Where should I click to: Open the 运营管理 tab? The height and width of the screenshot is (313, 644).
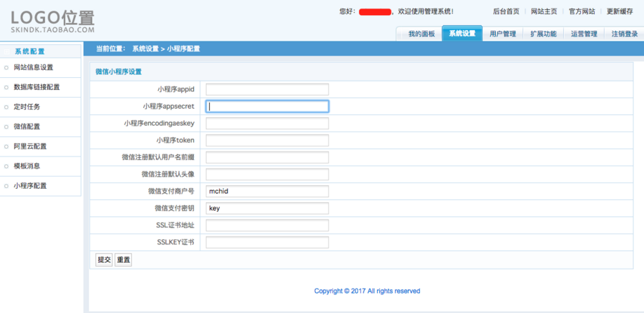click(584, 34)
